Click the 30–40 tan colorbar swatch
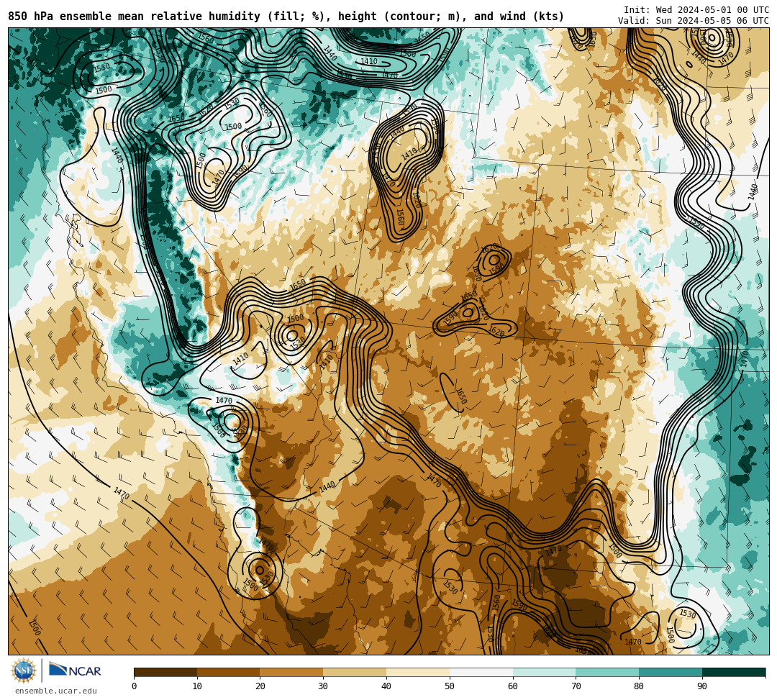The height and width of the screenshot is (700, 777). [355, 672]
